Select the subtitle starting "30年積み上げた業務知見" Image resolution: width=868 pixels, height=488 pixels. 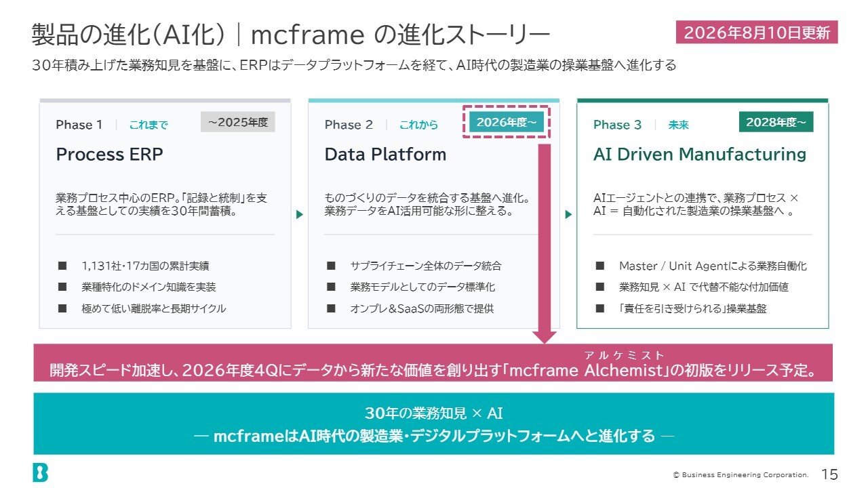354,66
